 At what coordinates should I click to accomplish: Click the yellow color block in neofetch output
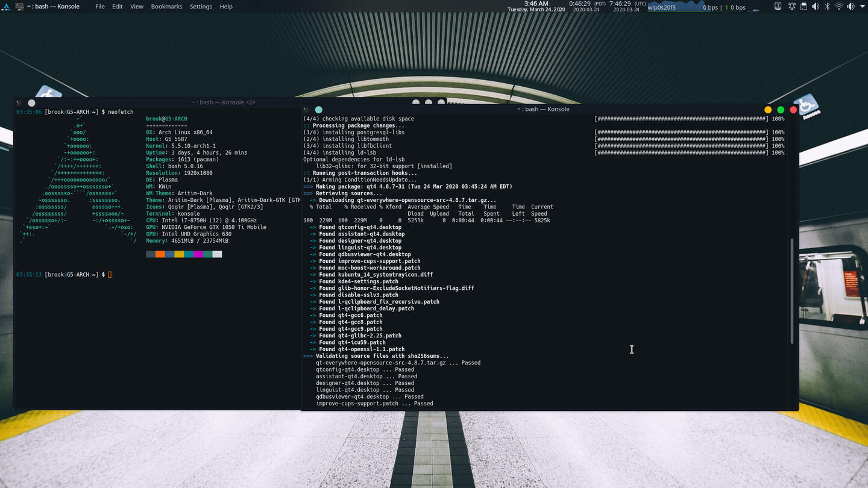(180, 254)
